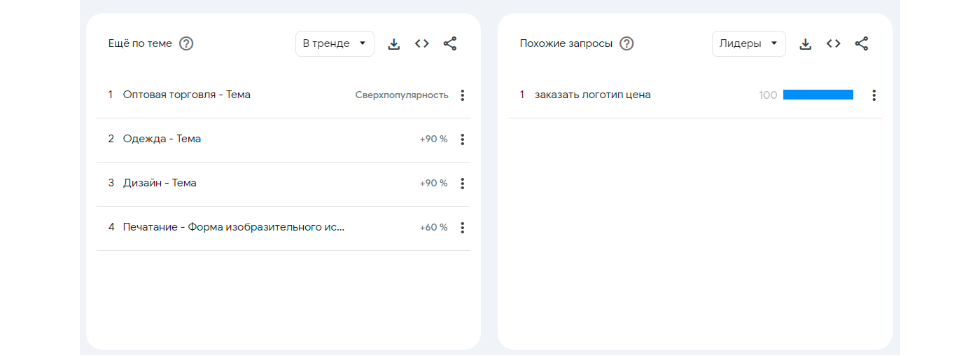
Task: Open more options for 'заказать логотип цена'
Action: click(874, 95)
